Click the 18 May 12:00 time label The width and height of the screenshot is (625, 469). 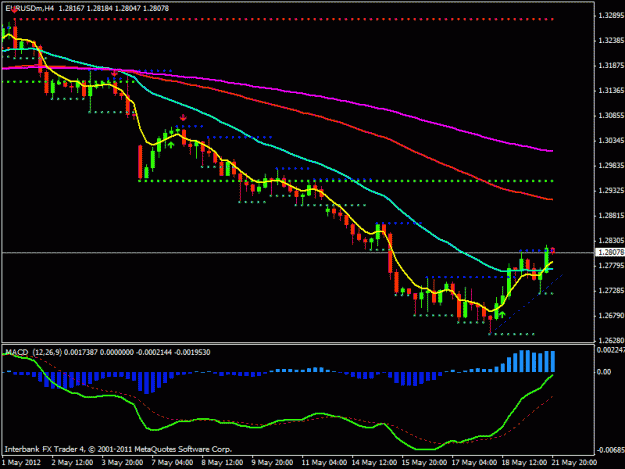click(524, 463)
